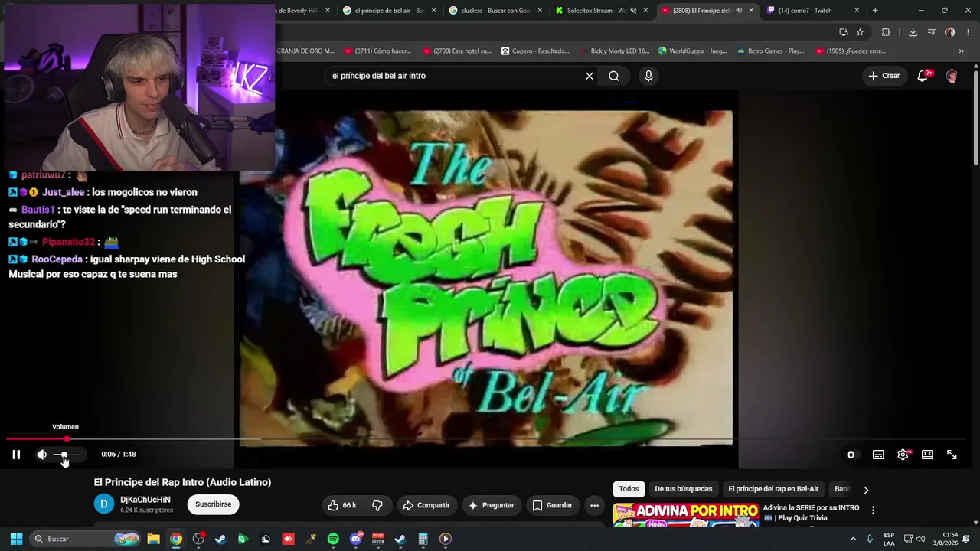The image size is (980, 551).
Task: Select the El príncipe del rap en Bel-Air chip
Action: point(773,489)
